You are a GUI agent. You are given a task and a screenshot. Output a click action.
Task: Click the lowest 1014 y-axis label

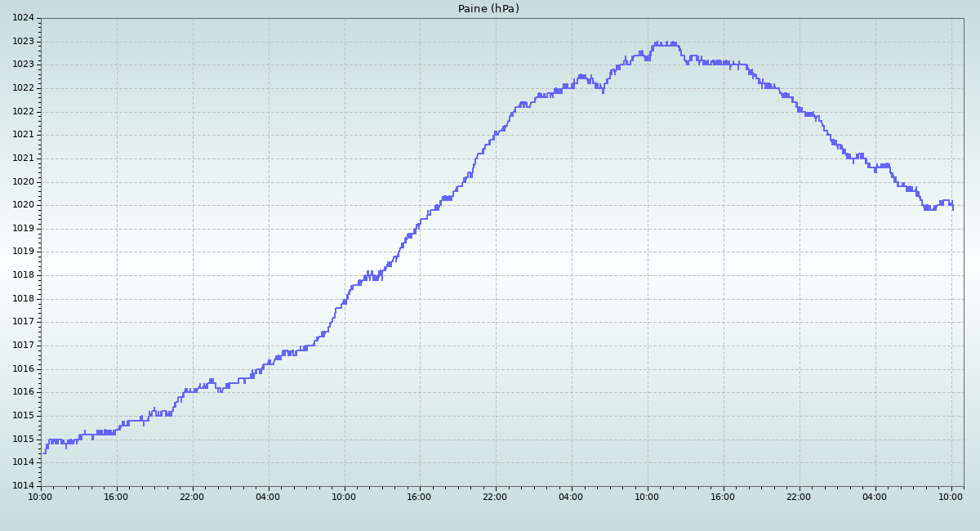(24, 486)
